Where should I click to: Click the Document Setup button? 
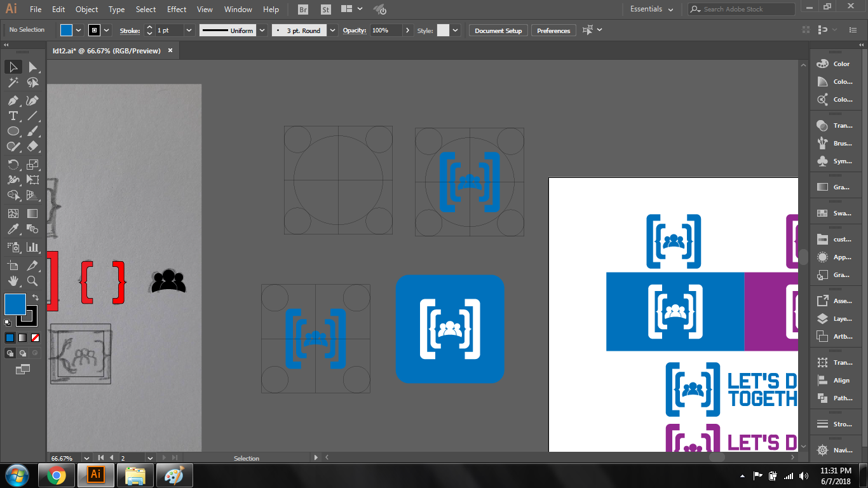(498, 30)
